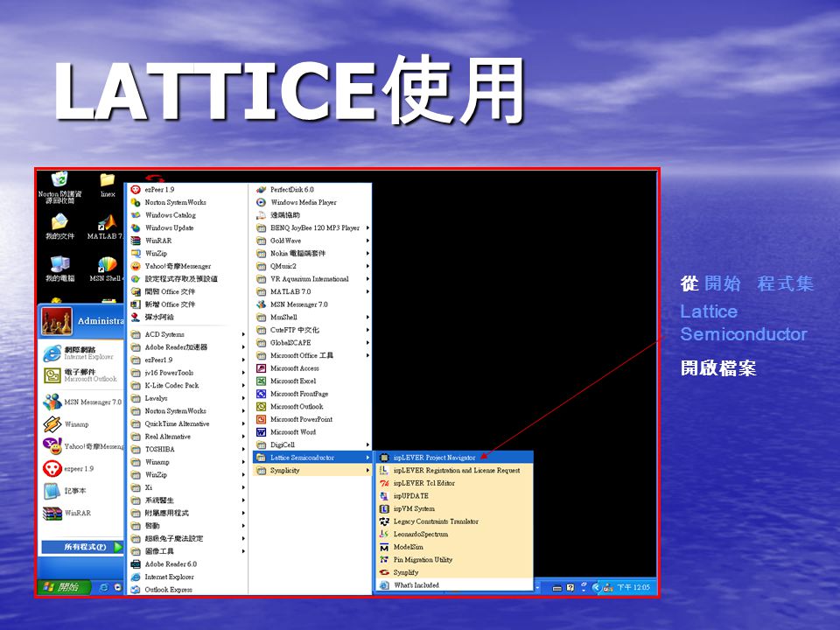The height and width of the screenshot is (630, 840).
Task: Click the 開始 Start button
Action: [x=63, y=587]
